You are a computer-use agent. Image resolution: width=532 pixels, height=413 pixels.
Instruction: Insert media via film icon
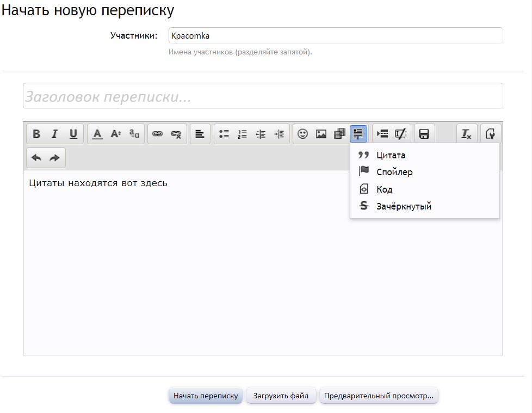pos(339,134)
